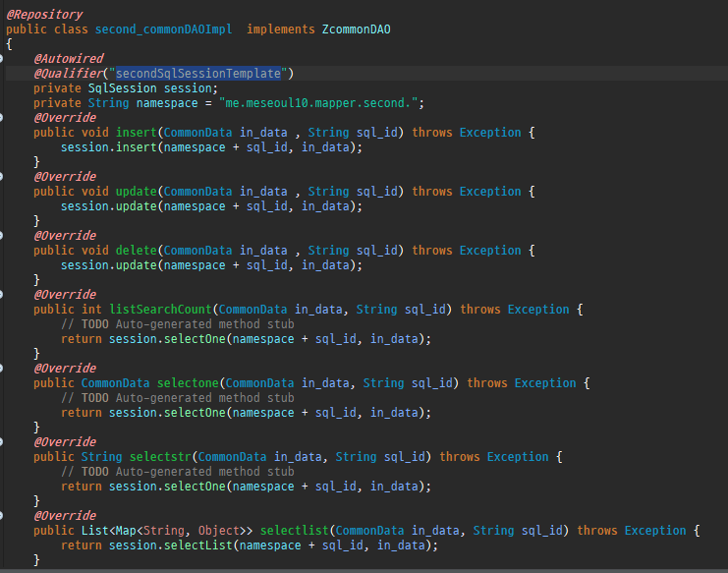Viewport: 728px width, 573px height.
Task: Click the private String namespace field name
Action: point(167,103)
